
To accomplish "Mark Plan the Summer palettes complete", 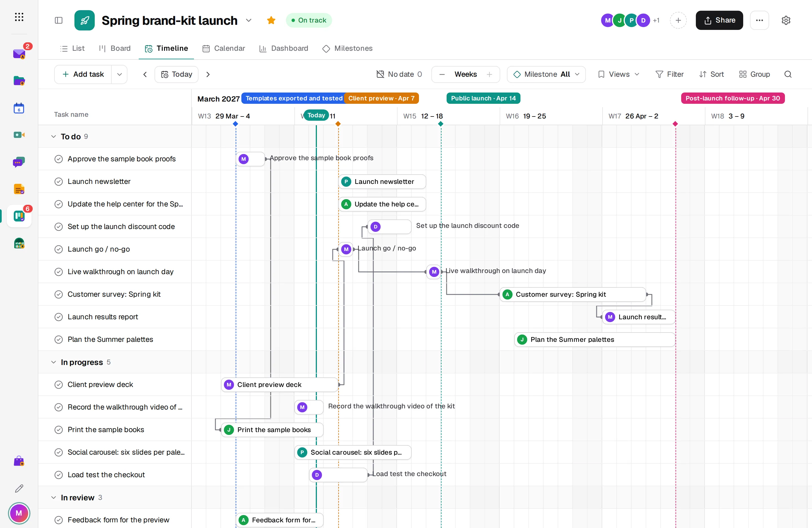I will pos(59,339).
